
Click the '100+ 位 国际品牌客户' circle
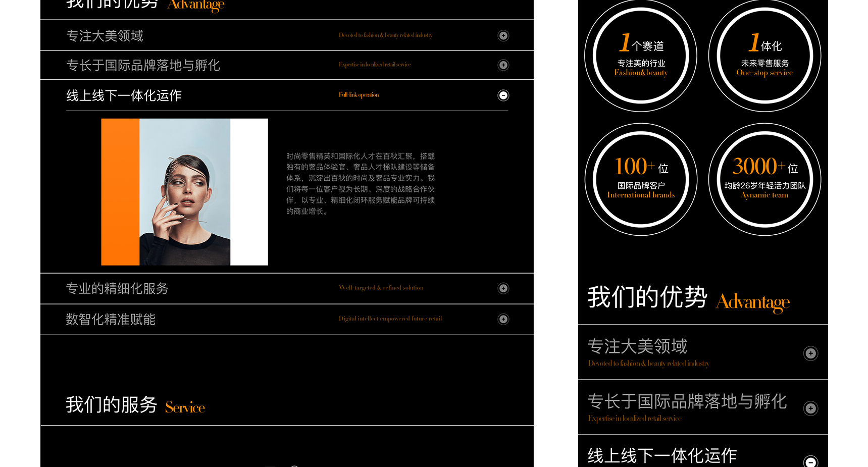coord(641,179)
